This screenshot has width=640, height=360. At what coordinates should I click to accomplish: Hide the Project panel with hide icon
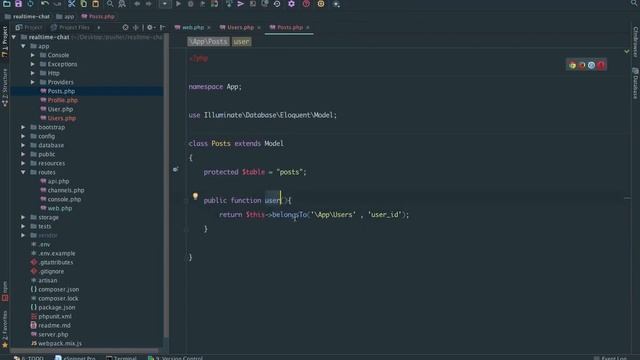[162, 27]
